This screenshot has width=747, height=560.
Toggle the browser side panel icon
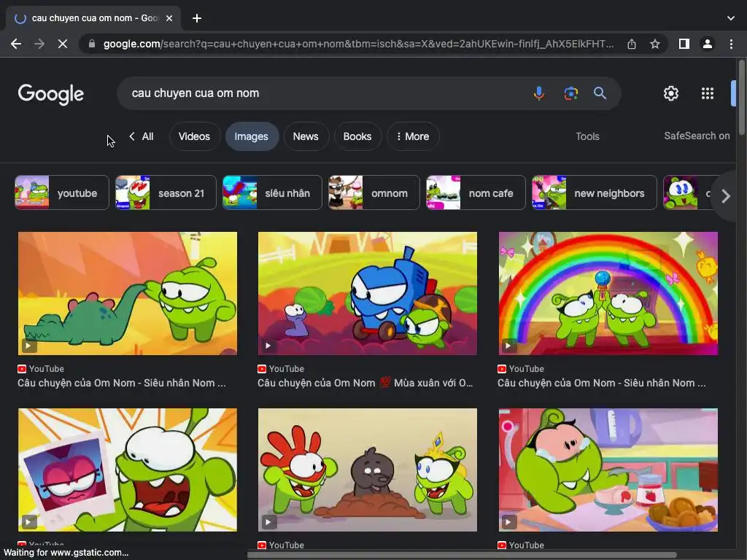[x=684, y=44]
